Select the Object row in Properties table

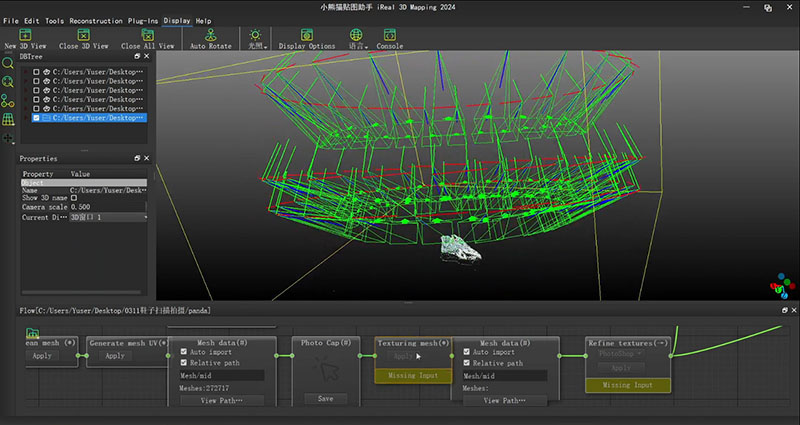[x=84, y=183]
